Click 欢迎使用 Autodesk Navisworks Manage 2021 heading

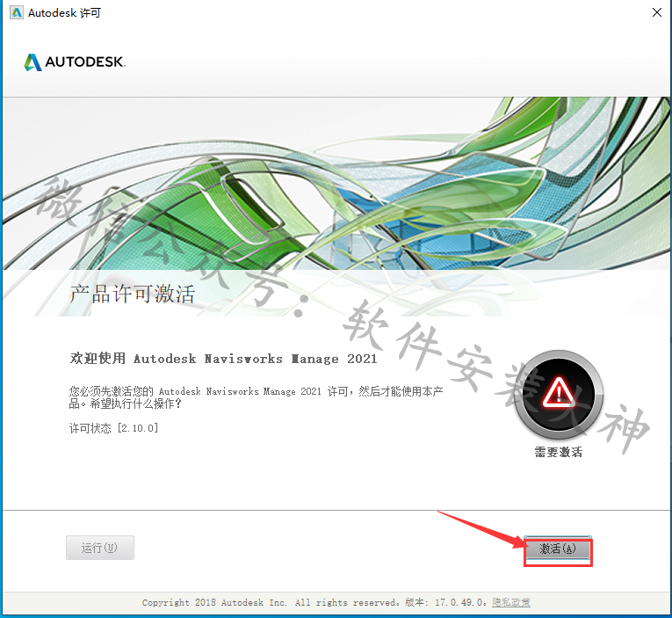pyautogui.click(x=223, y=359)
